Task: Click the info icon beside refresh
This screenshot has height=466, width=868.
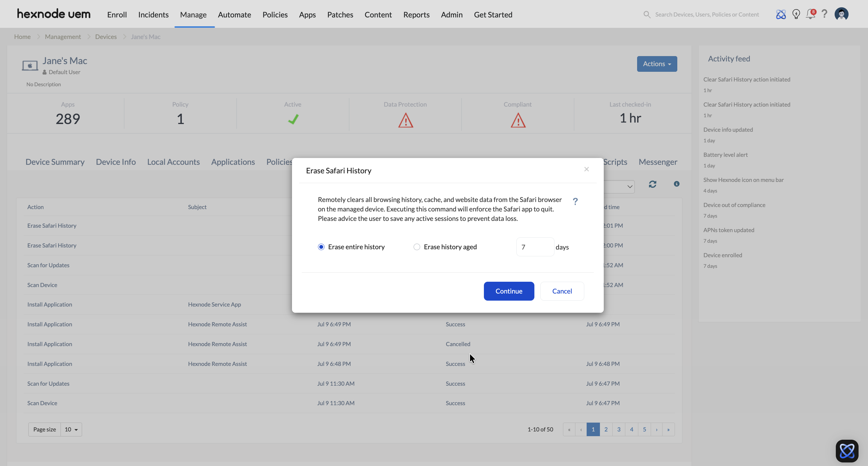Action: [676, 184]
